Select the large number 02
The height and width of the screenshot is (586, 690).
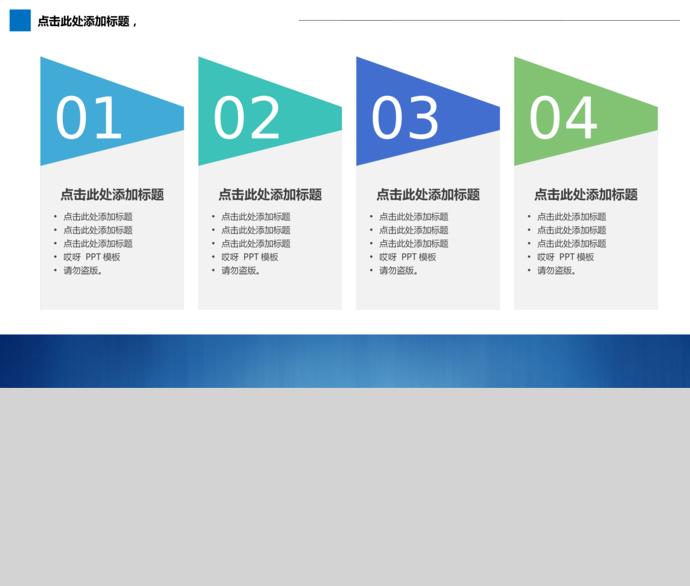point(246,118)
